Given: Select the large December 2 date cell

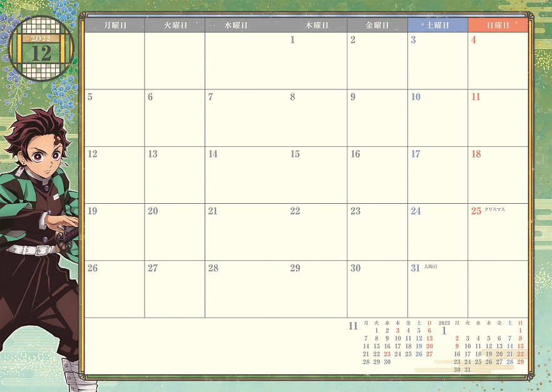Looking at the screenshot, I should [377, 61].
